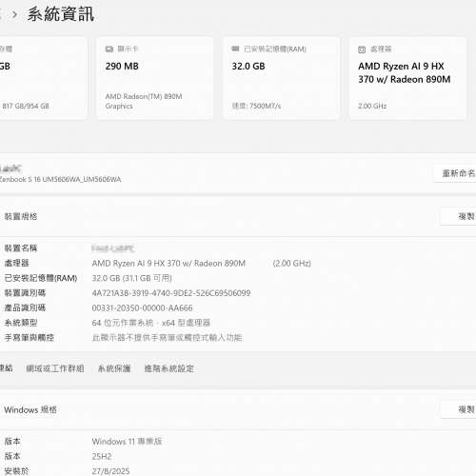The width and height of the screenshot is (476, 476).
Task: Click the 速度: 7500MT/s RAM speed text
Action: [x=256, y=106]
